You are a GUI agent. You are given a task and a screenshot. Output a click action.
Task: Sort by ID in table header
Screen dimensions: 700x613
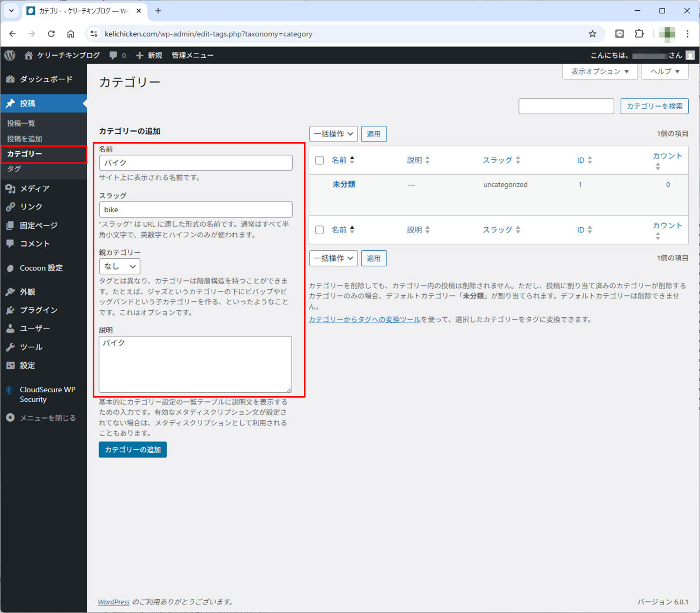pyautogui.click(x=584, y=160)
